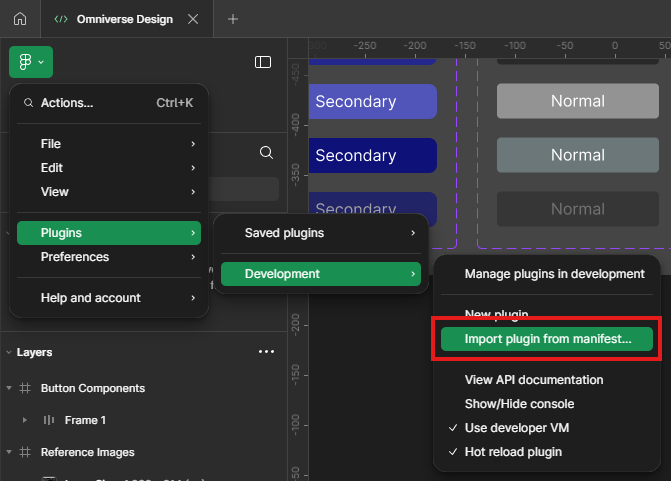The width and height of the screenshot is (671, 481).
Task: Click the dimmed dark Normal button on canvas
Action: coord(578,209)
